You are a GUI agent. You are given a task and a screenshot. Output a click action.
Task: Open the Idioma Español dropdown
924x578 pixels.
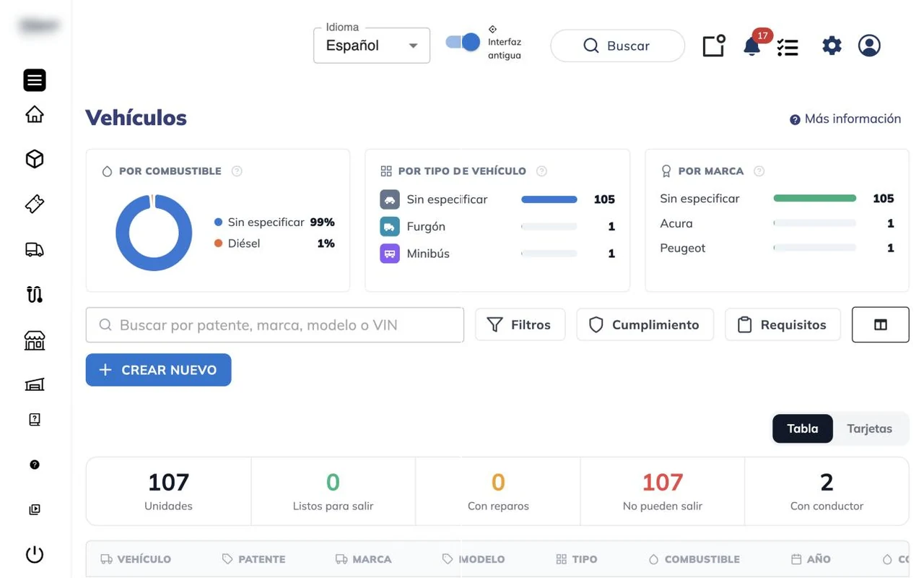[x=372, y=46]
